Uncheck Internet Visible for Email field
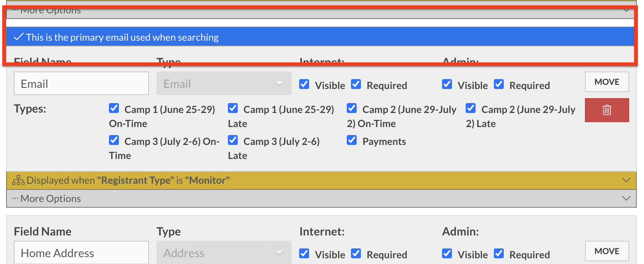The image size is (644, 264). (x=304, y=84)
